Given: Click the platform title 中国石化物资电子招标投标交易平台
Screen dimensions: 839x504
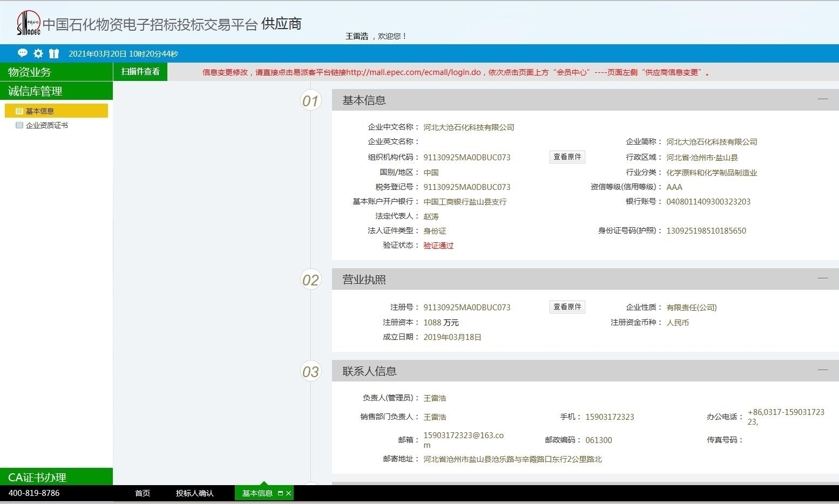Looking at the screenshot, I should coord(150,25).
